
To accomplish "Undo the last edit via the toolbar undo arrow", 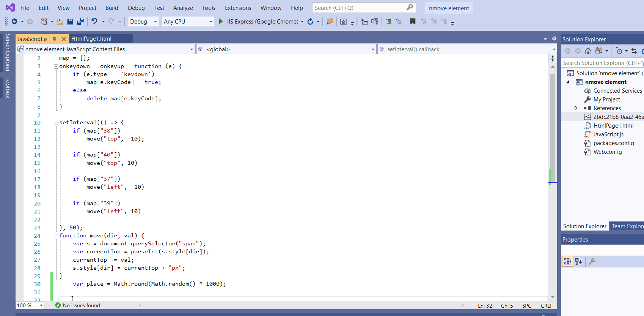I will point(94,22).
